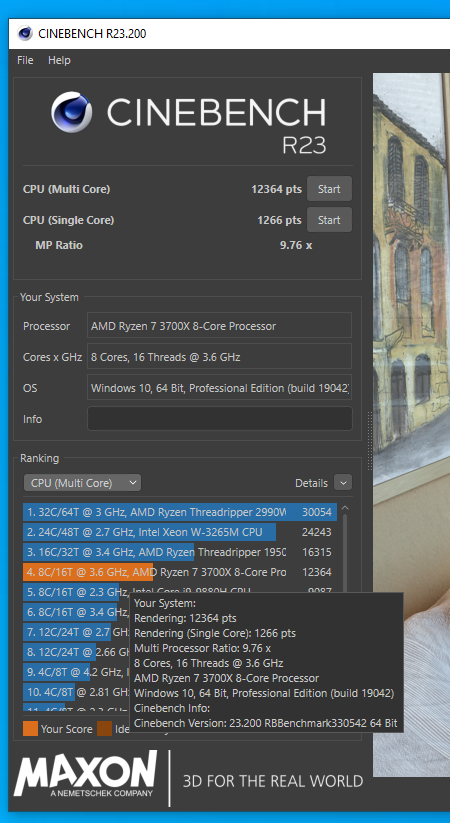450x823 pixels.
Task: Click the Cinebench sphere logo
Action: tap(71, 112)
